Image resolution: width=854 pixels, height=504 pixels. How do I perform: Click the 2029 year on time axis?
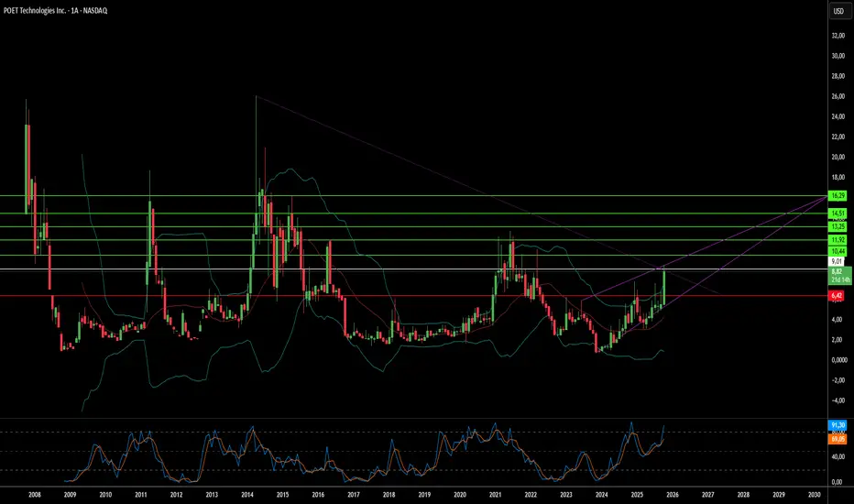(779, 495)
